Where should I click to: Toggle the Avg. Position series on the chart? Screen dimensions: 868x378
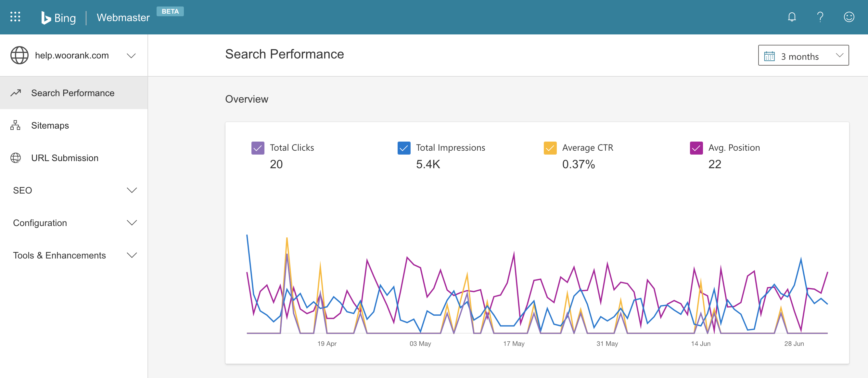pos(696,147)
